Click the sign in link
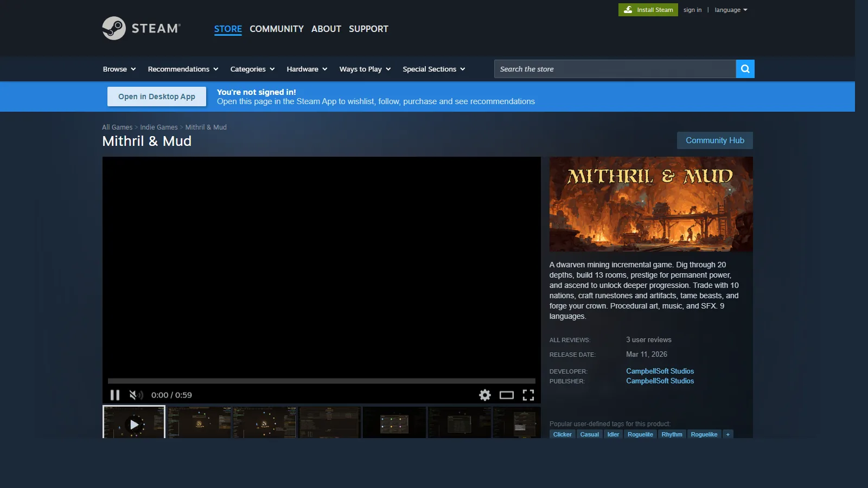The width and height of the screenshot is (868, 488). 692,10
